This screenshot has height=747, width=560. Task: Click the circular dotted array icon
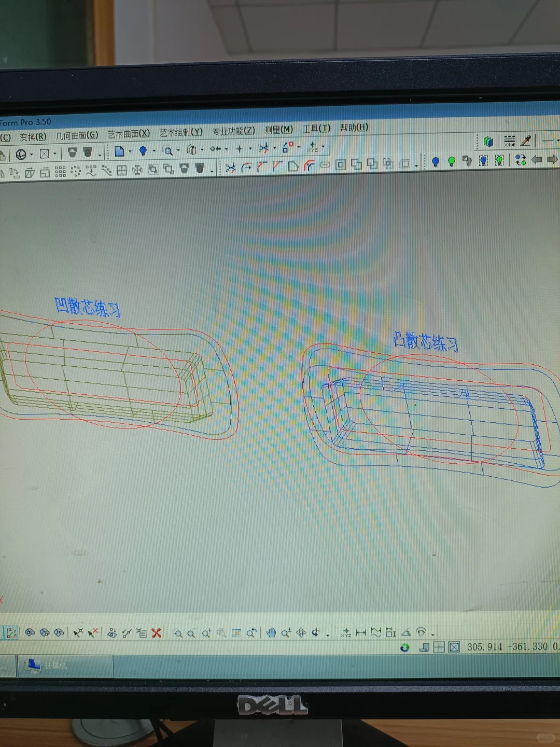pos(76,171)
